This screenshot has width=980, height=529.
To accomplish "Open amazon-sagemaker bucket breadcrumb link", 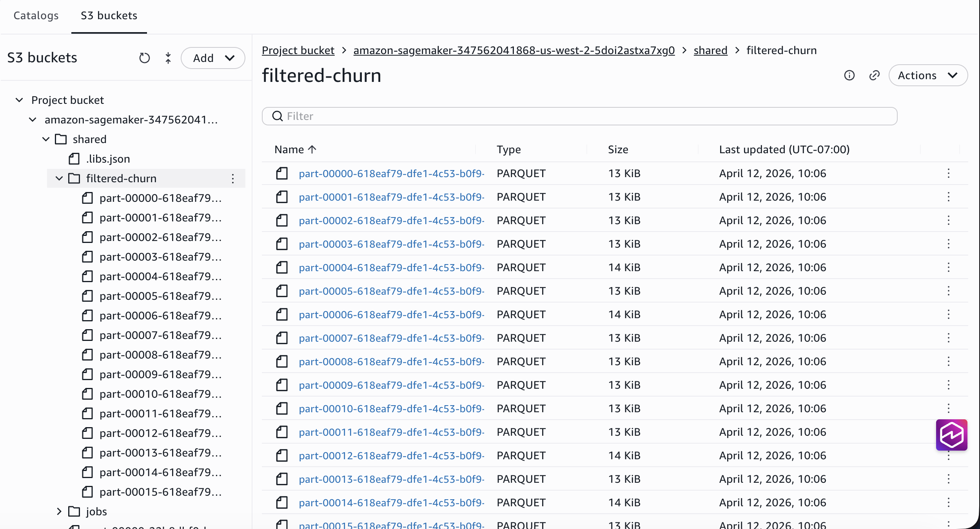I will click(x=514, y=51).
